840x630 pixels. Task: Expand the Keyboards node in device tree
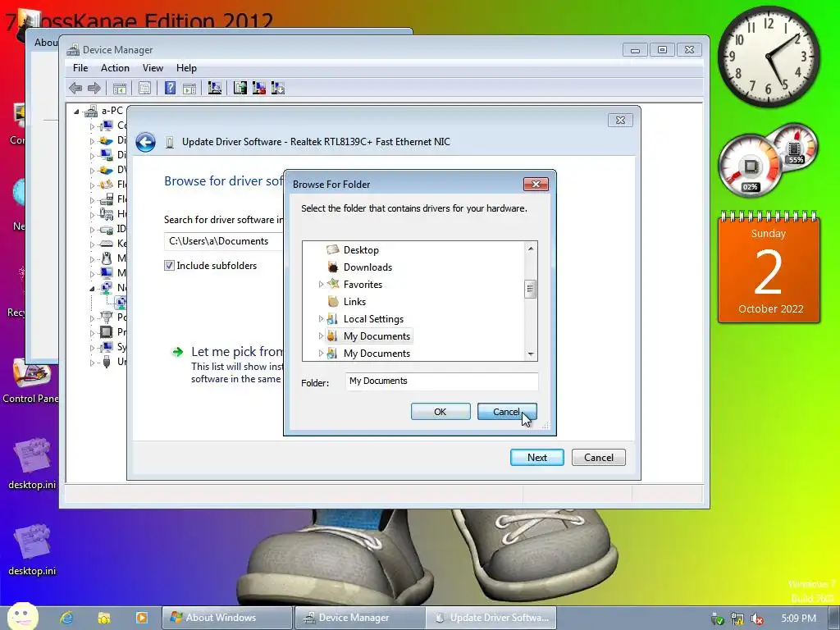tap(92, 244)
